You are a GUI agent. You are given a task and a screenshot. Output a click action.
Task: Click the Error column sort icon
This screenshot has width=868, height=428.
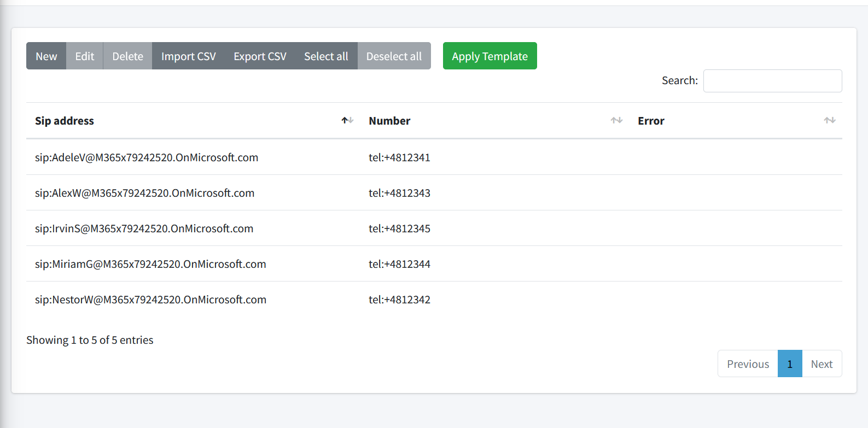[x=829, y=120]
